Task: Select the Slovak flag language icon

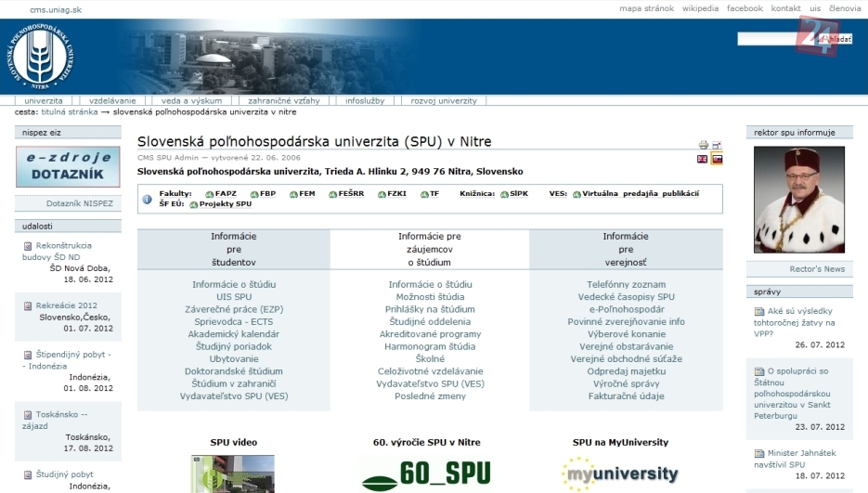Action: 717,159
